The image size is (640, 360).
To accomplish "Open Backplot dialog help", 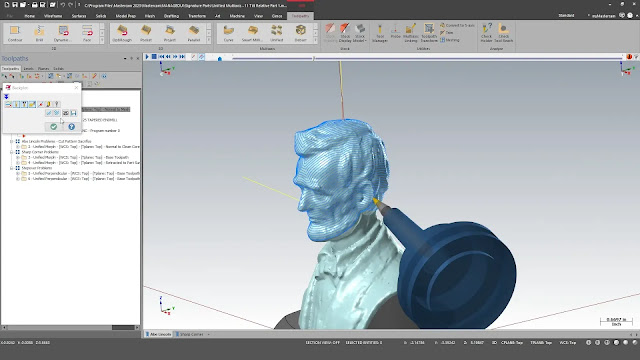I will pyautogui.click(x=71, y=127).
